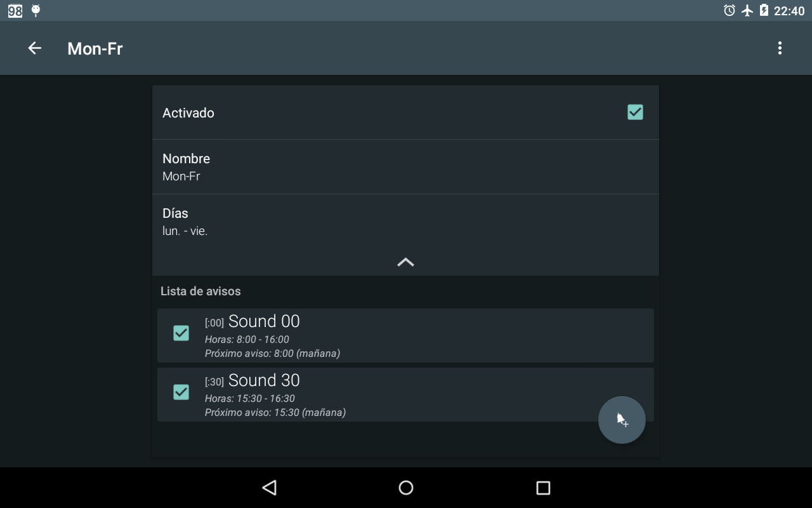Tap the Mon-Fr toolbar title
812x508 pixels.
point(95,49)
